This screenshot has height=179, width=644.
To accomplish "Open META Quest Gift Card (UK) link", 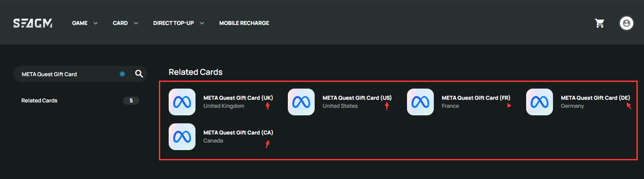I will pyautogui.click(x=238, y=98).
